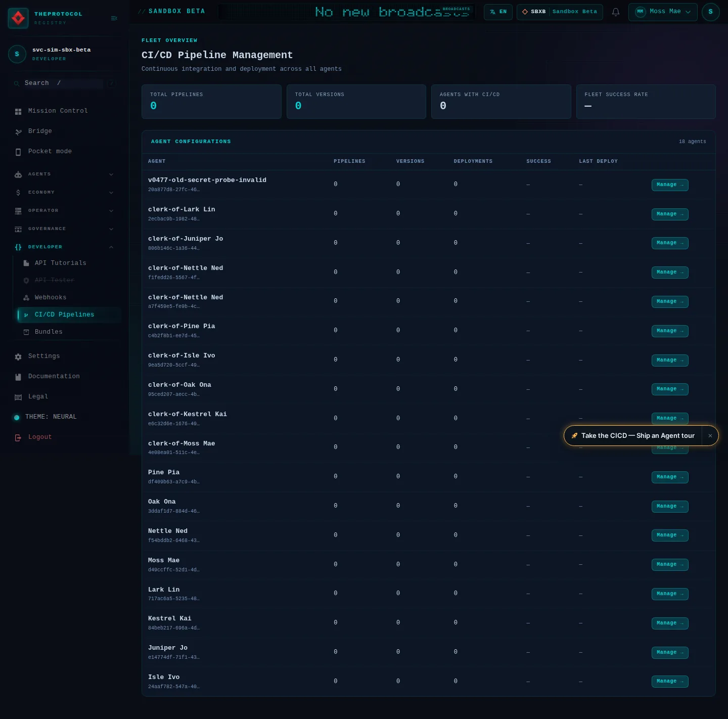Expand the Agents sidebar section
The height and width of the screenshot is (719, 728).
pos(65,174)
